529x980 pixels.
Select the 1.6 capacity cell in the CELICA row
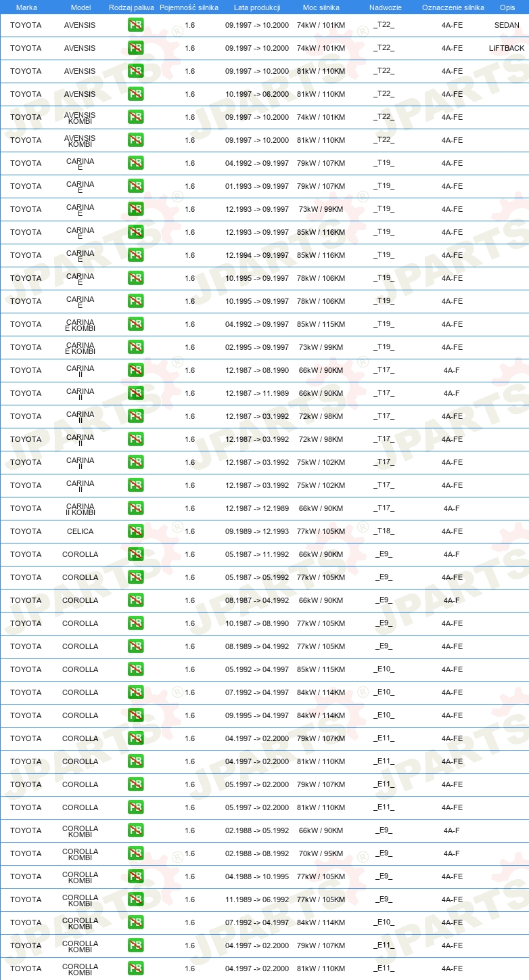click(189, 531)
